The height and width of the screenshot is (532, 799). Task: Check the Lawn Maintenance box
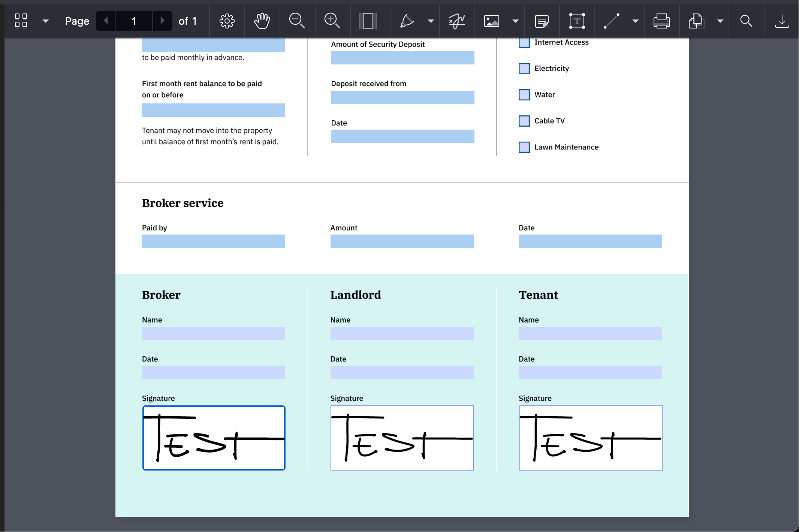(524, 147)
